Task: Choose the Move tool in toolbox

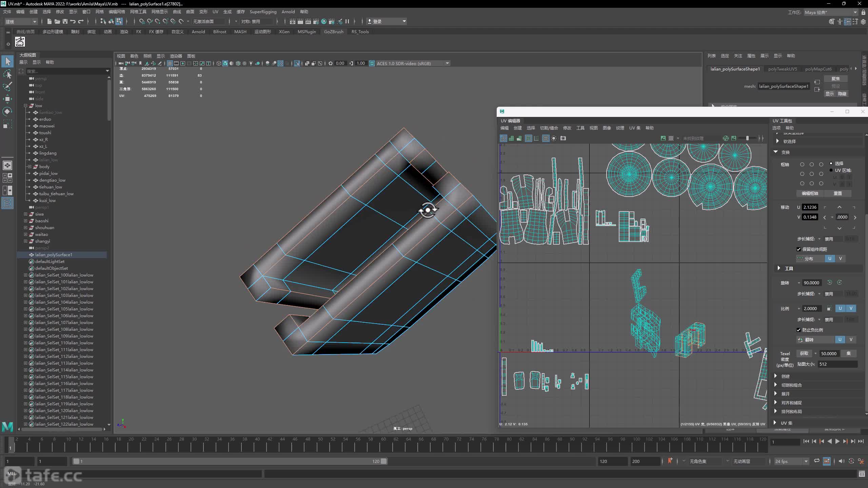Action: pyautogui.click(x=7, y=99)
